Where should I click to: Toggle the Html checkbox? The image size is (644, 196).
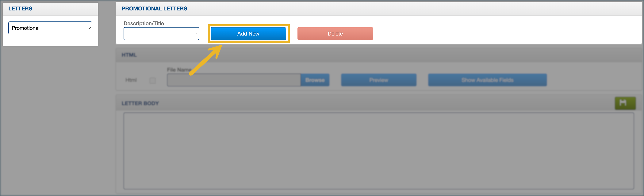coord(152,80)
